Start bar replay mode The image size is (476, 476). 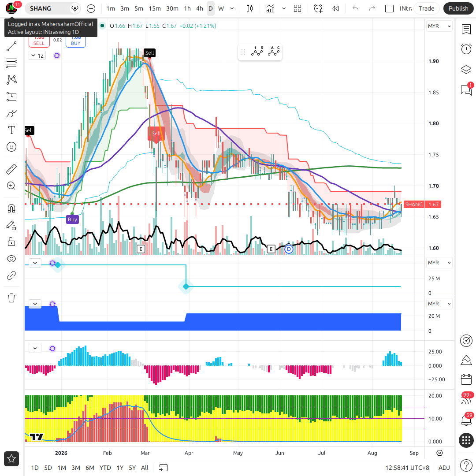click(x=335, y=8)
